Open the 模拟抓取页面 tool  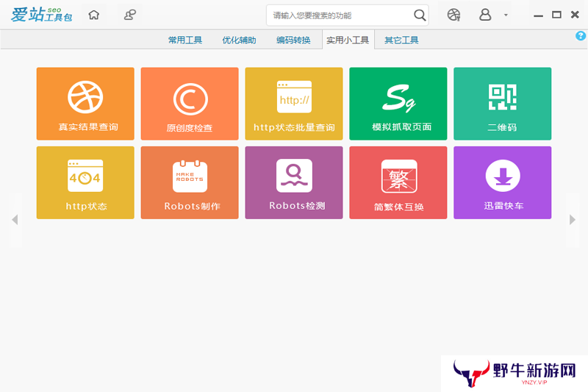pyautogui.click(x=398, y=104)
